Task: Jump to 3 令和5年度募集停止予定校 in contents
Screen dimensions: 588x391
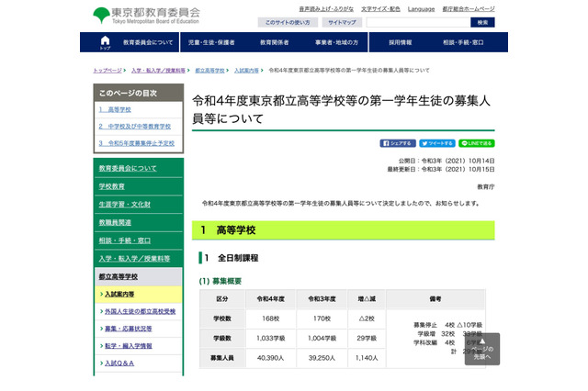Action: [137, 143]
